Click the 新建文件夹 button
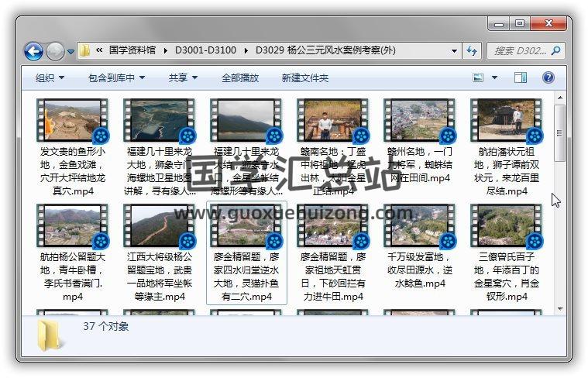Screen dimensions: 588x378 tap(304, 78)
